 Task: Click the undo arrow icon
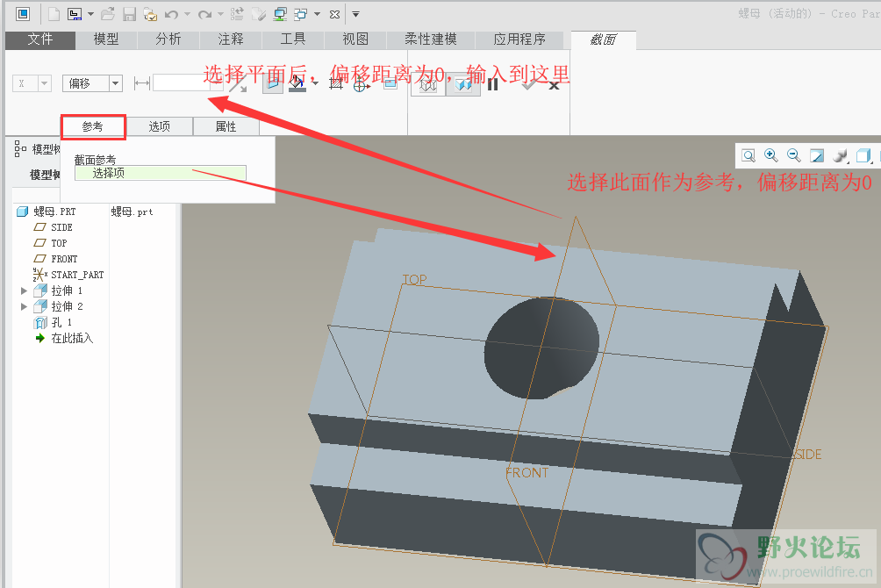pos(171,14)
